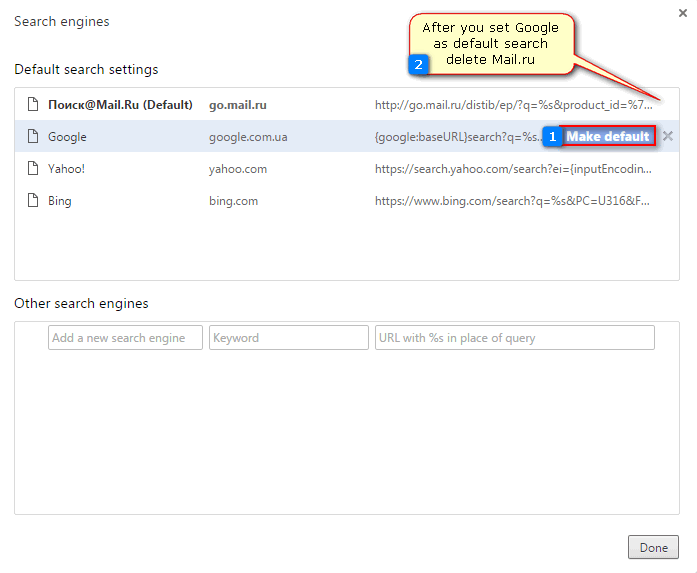
Task: Click the bing.com keyword cell
Action: pyautogui.click(x=233, y=201)
